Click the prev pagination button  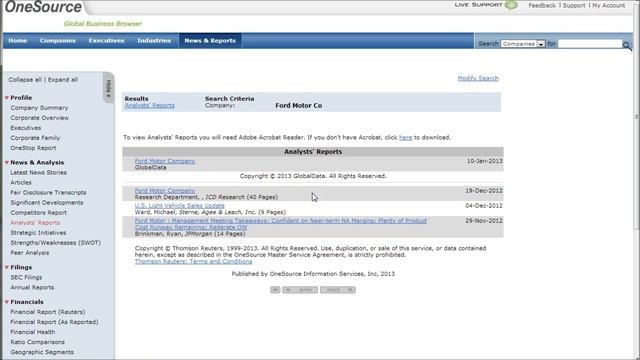pos(300,290)
